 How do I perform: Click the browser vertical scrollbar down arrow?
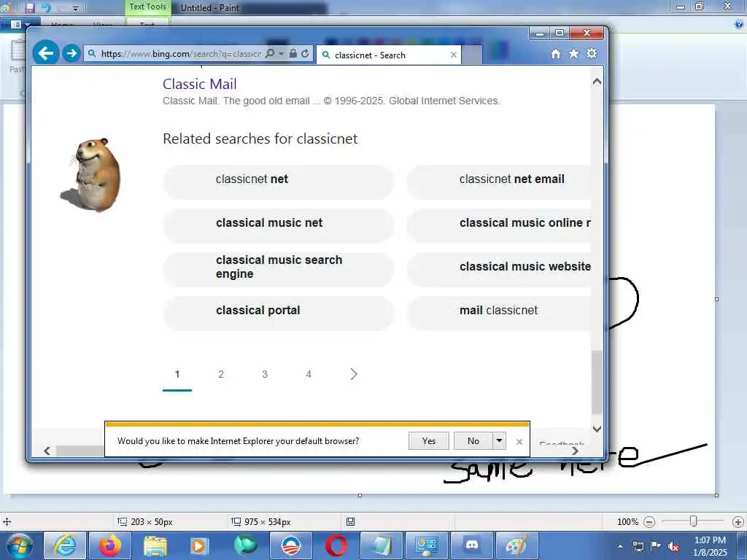point(597,429)
